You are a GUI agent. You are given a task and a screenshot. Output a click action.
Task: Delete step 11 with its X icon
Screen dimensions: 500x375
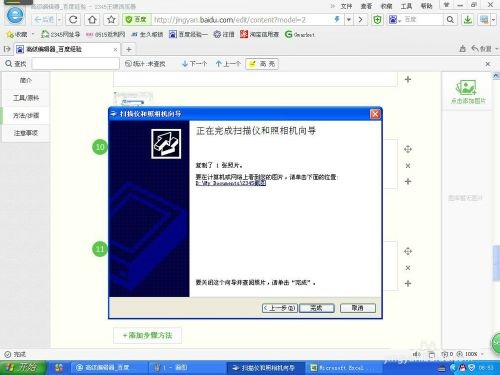tap(408, 268)
